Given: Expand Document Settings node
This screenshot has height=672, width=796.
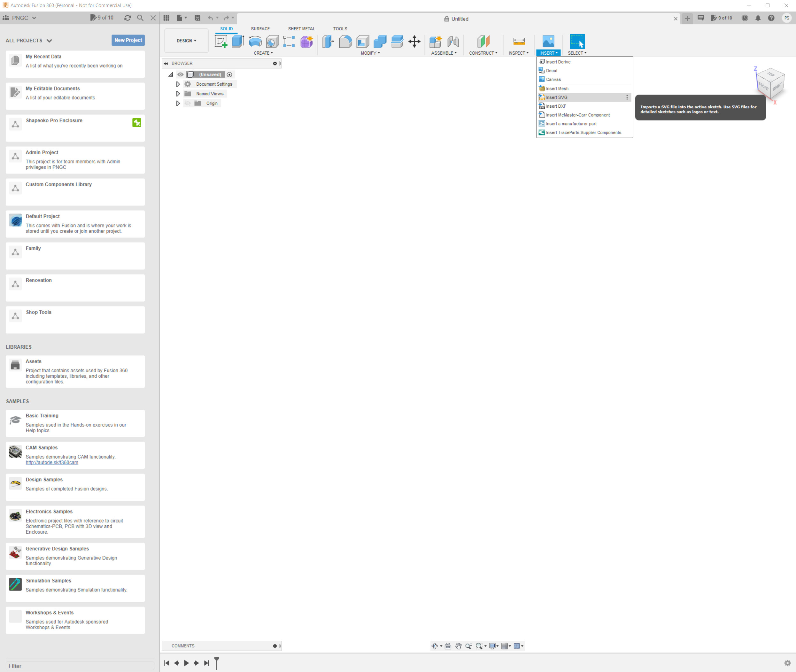Looking at the screenshot, I should [177, 84].
